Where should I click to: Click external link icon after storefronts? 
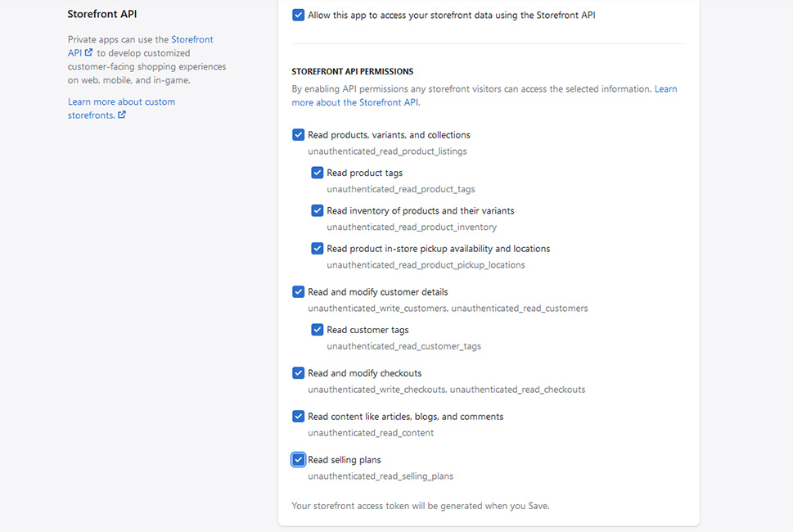click(x=122, y=115)
